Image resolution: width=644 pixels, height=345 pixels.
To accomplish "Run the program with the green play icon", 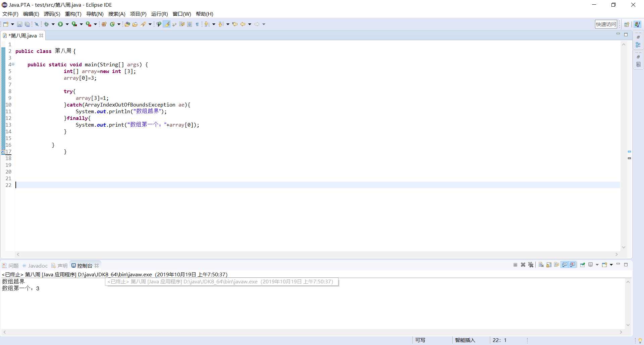I will pos(60,24).
